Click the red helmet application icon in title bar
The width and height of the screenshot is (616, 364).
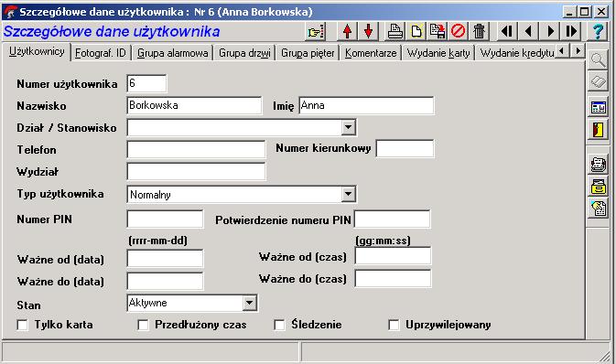click(10, 12)
